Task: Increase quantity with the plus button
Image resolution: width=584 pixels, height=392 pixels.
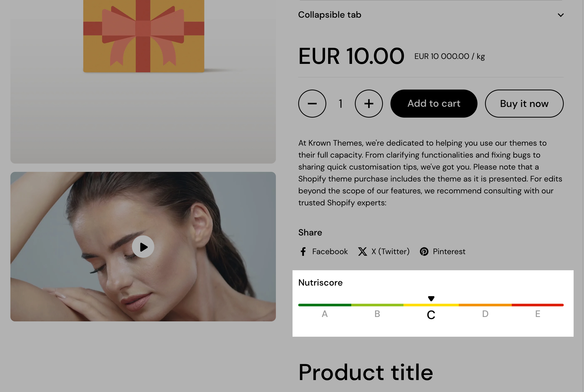Action: coord(369,104)
